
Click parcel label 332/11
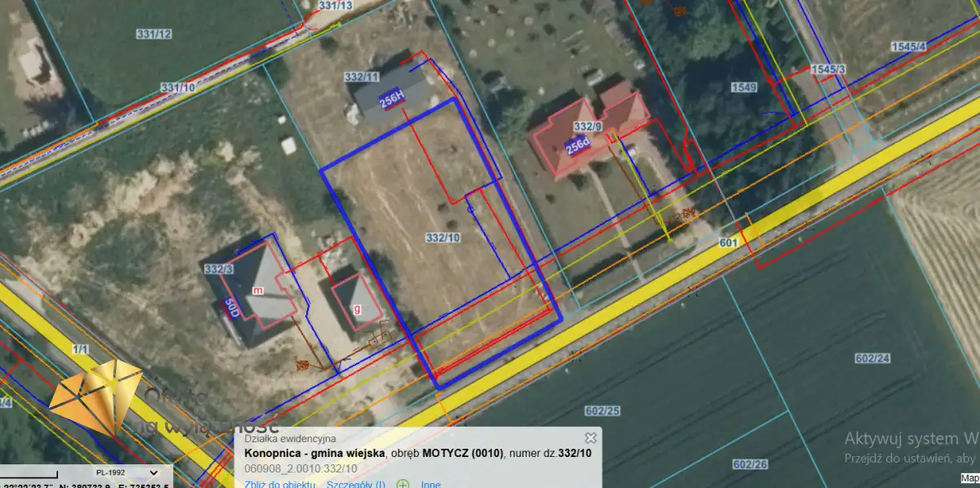point(362,77)
